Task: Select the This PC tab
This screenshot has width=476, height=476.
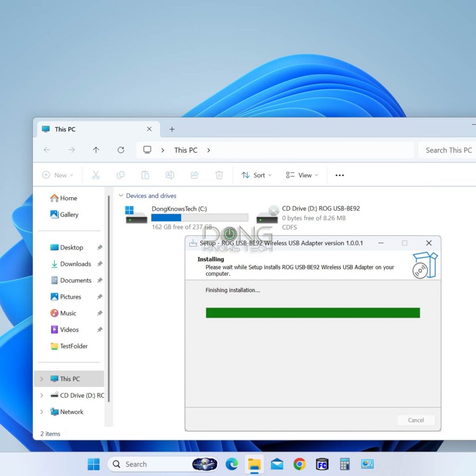Action: (99, 129)
